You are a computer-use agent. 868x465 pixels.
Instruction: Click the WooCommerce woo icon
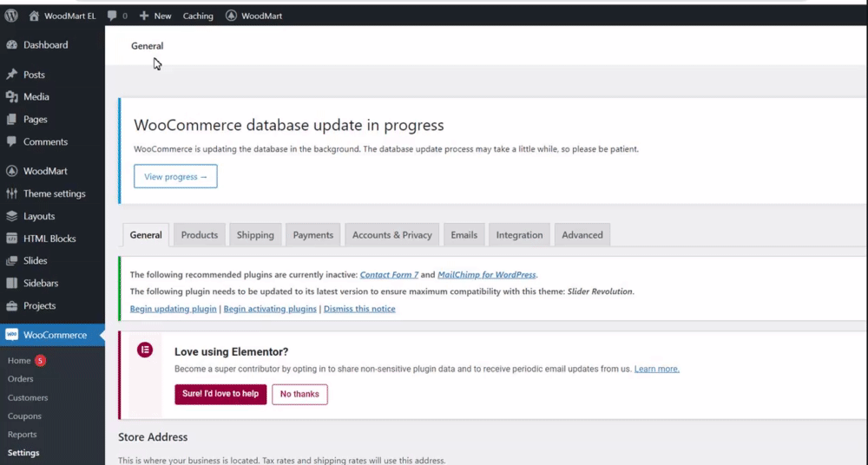pyautogui.click(x=11, y=335)
